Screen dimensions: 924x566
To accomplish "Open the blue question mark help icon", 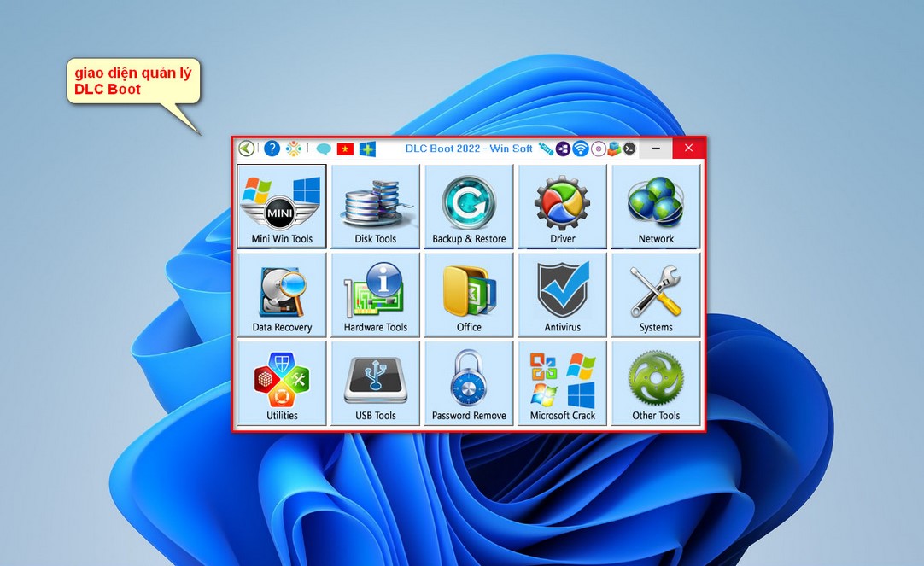I will [272, 149].
